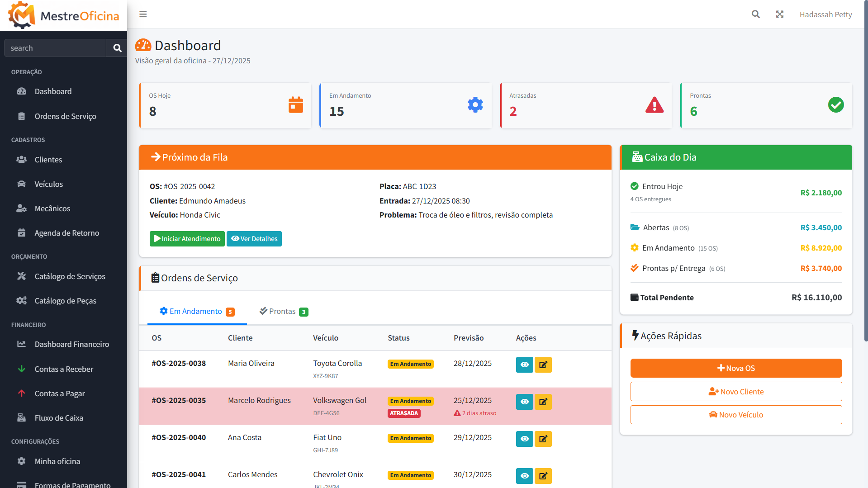868x488 pixels.
Task: Create a new order with Nova OS
Action: [736, 368]
